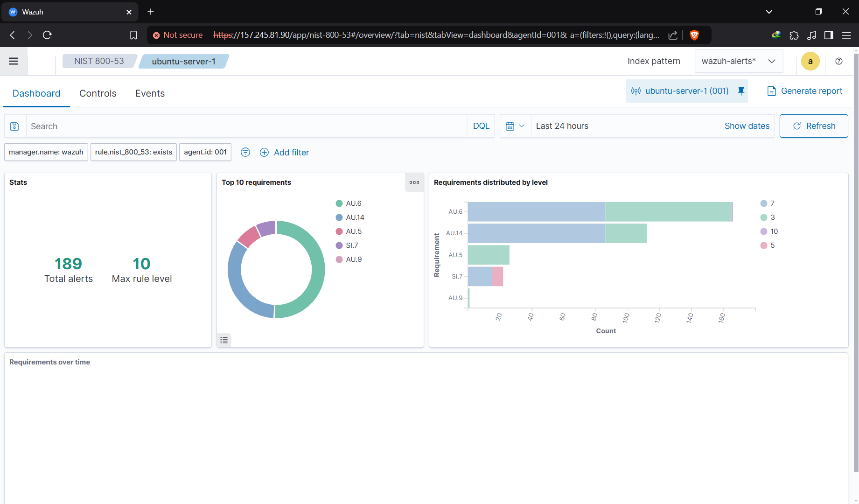Viewport: 859px width, 504px height.
Task: Open Top 10 requirements panel options
Action: [414, 182]
